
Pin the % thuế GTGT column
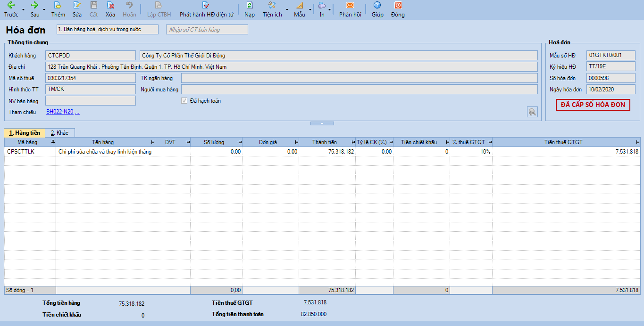click(x=489, y=142)
